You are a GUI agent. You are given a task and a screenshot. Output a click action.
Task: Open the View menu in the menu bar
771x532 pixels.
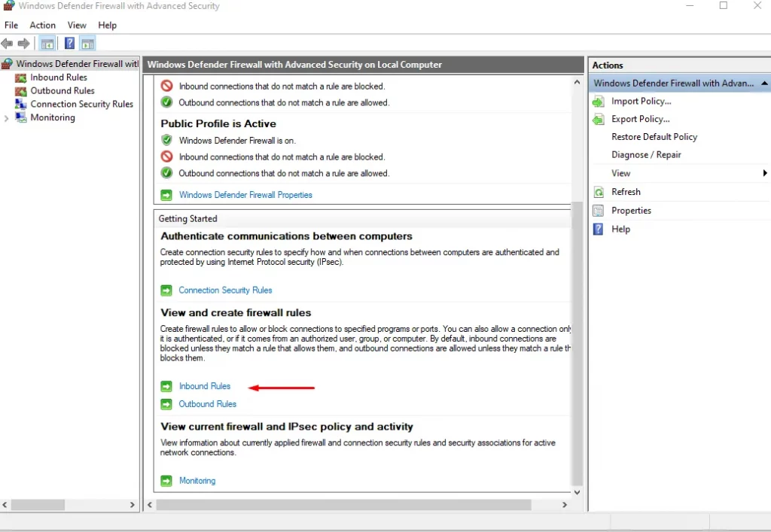(x=77, y=25)
